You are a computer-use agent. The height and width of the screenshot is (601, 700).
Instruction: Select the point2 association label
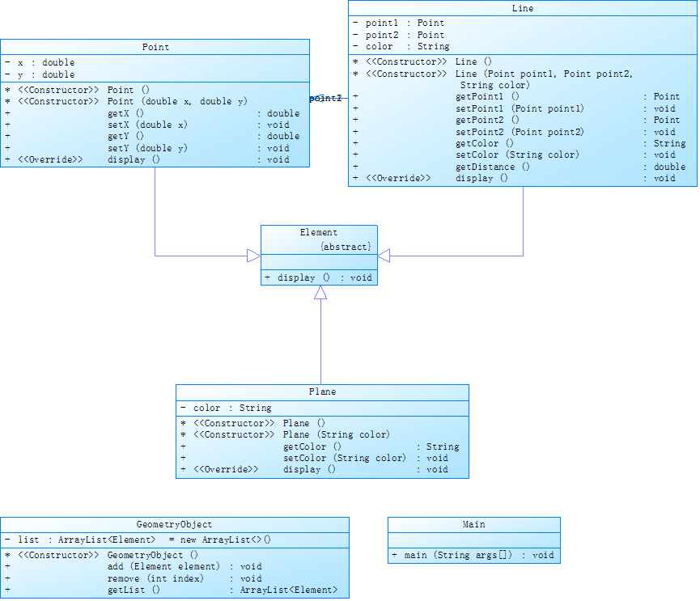pos(325,98)
